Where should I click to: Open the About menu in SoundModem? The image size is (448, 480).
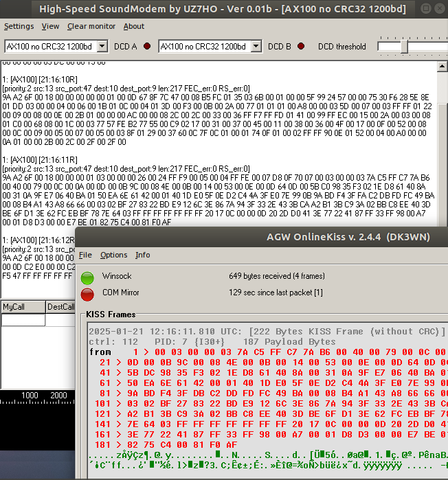tap(134, 26)
